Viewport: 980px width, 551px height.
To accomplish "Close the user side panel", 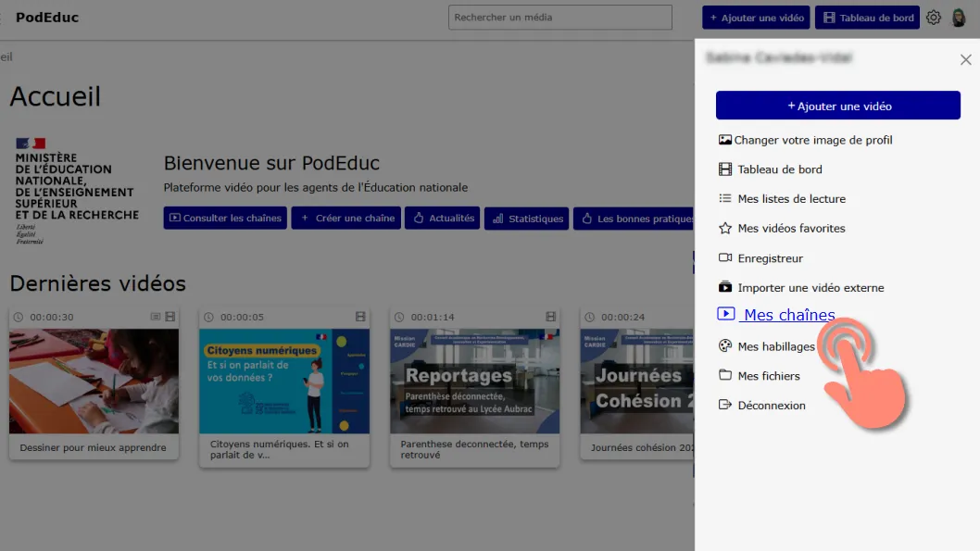I will coord(965,59).
